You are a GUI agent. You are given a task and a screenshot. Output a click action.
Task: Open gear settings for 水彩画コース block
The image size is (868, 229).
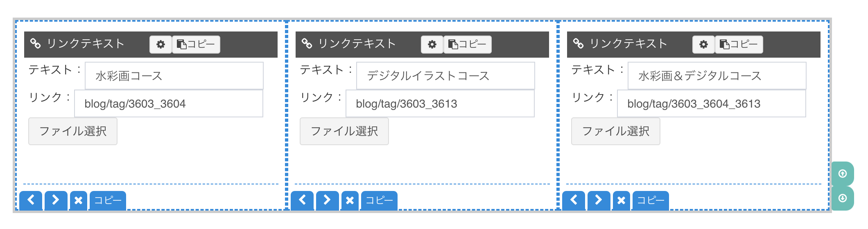[160, 44]
